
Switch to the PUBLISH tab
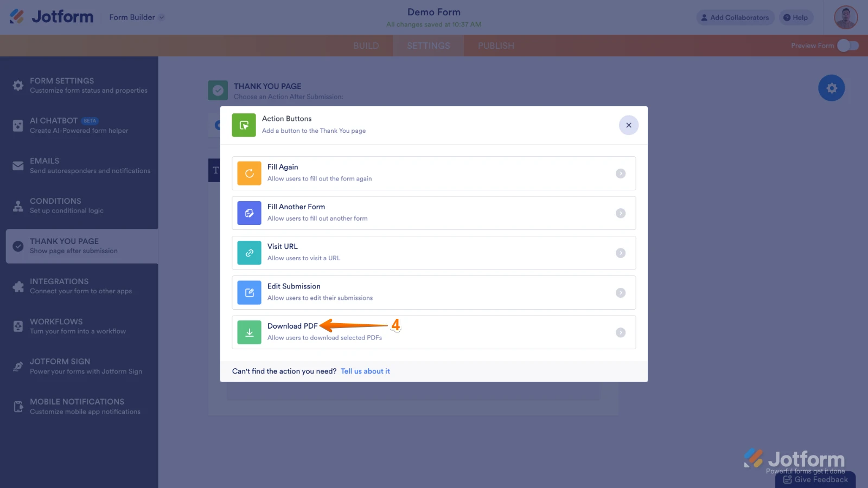[496, 46]
